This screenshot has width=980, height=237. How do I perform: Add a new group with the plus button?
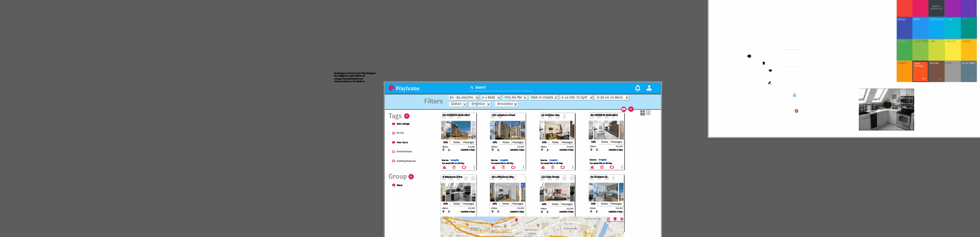(411, 176)
